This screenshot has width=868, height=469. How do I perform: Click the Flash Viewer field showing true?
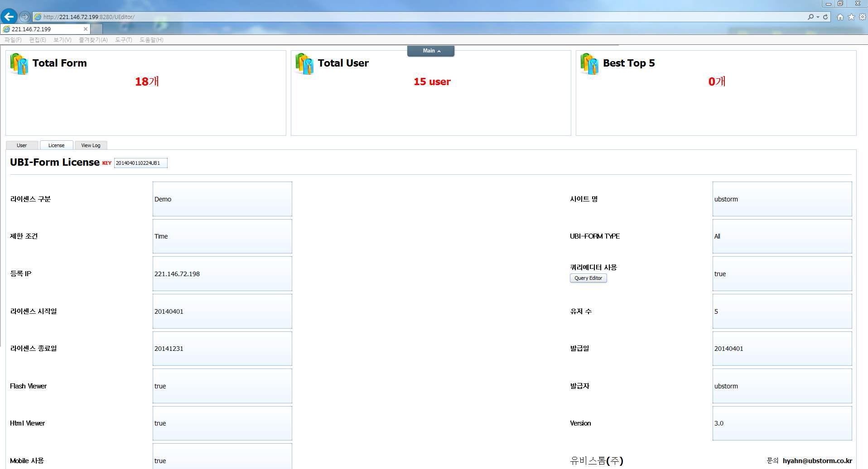click(x=222, y=386)
